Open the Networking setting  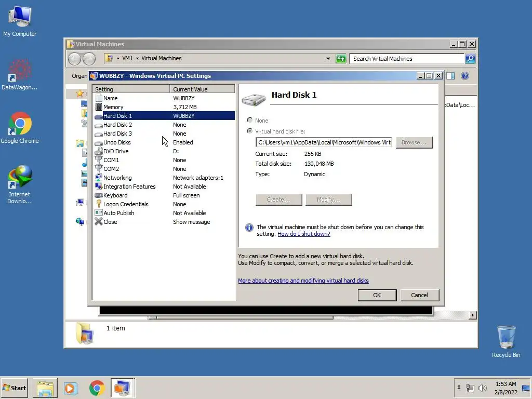(164, 178)
